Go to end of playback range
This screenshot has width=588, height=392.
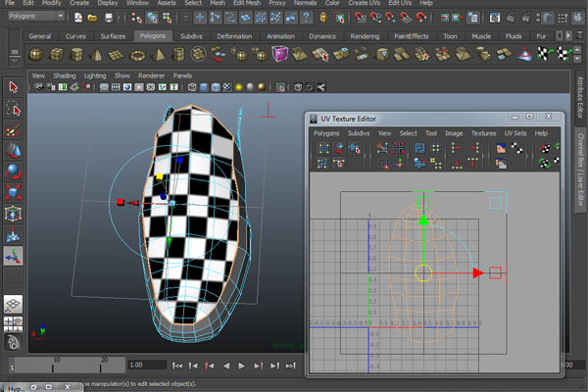click(x=291, y=366)
